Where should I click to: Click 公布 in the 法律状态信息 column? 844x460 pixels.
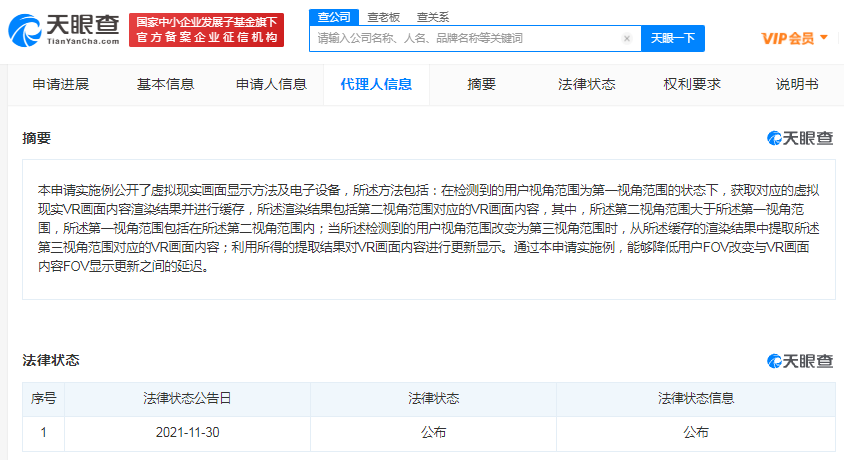[x=696, y=433]
